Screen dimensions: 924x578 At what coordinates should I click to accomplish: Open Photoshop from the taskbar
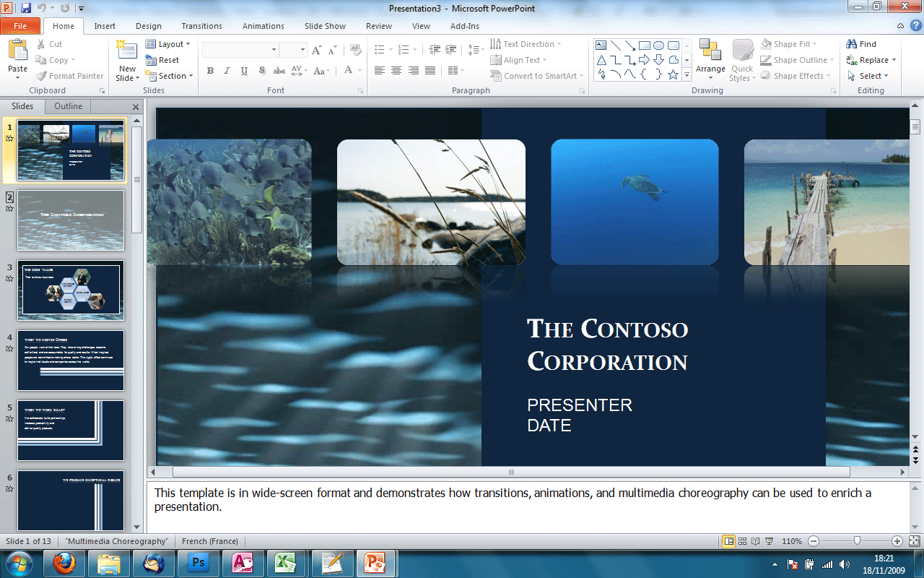198,563
